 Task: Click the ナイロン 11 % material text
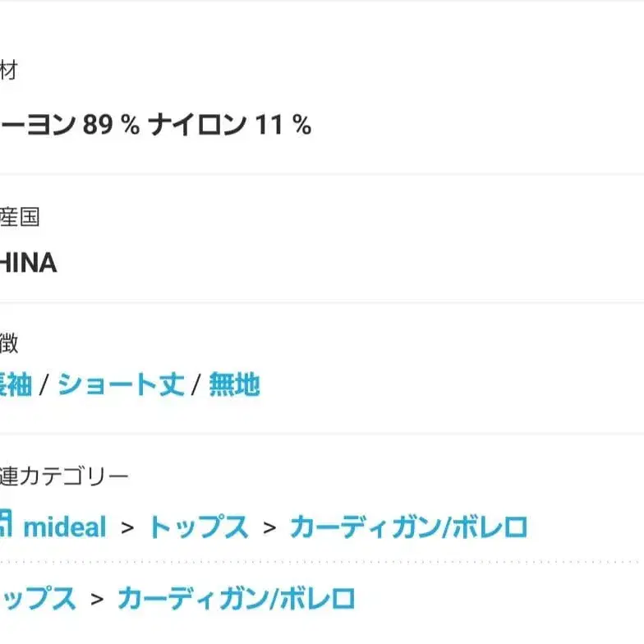230,125
